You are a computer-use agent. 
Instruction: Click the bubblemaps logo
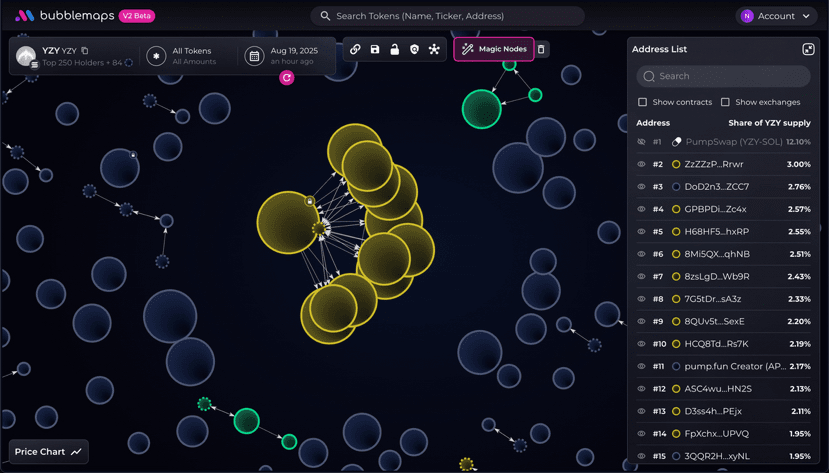[64, 16]
